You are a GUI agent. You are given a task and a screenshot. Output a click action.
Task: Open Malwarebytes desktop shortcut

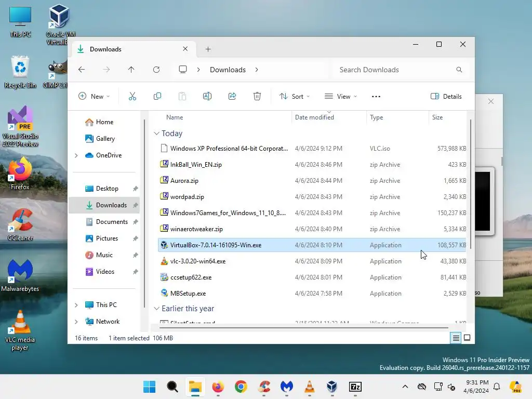click(x=20, y=275)
